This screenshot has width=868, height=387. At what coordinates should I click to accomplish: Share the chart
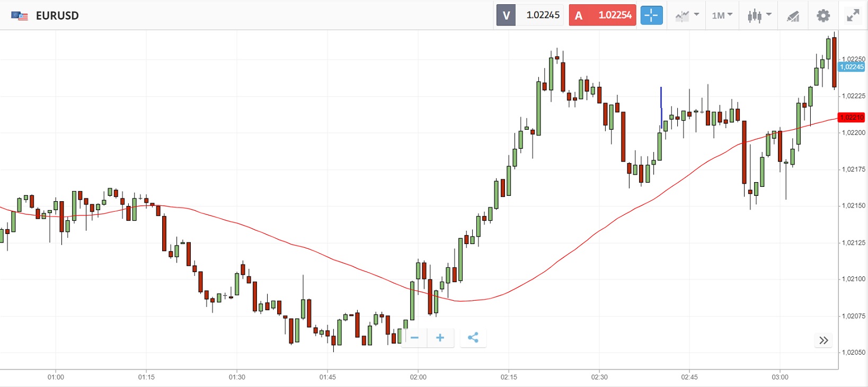[473, 338]
